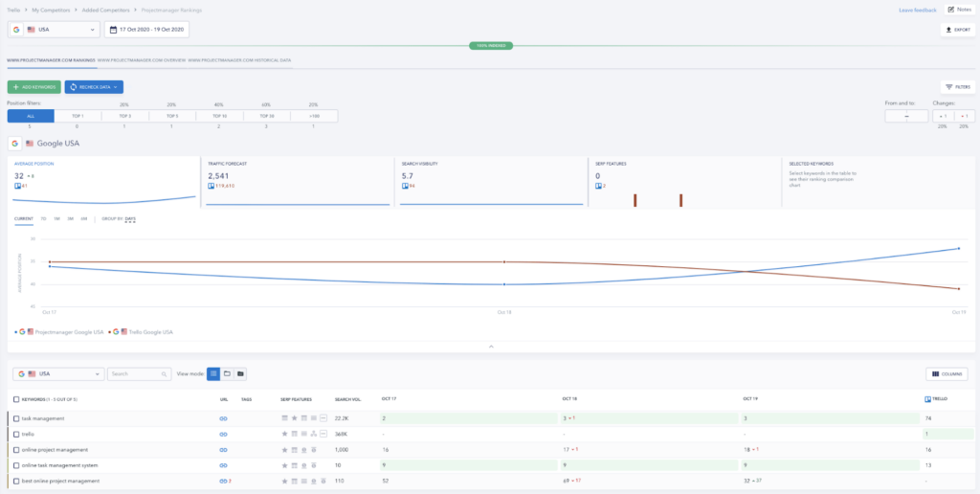Check the best online project management checkbox
This screenshot has width=980, height=494.
[16, 481]
